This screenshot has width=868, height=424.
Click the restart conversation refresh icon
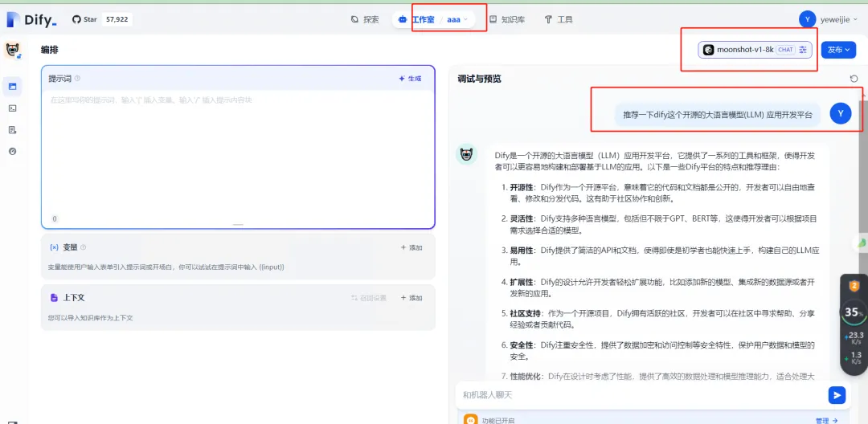coord(854,79)
